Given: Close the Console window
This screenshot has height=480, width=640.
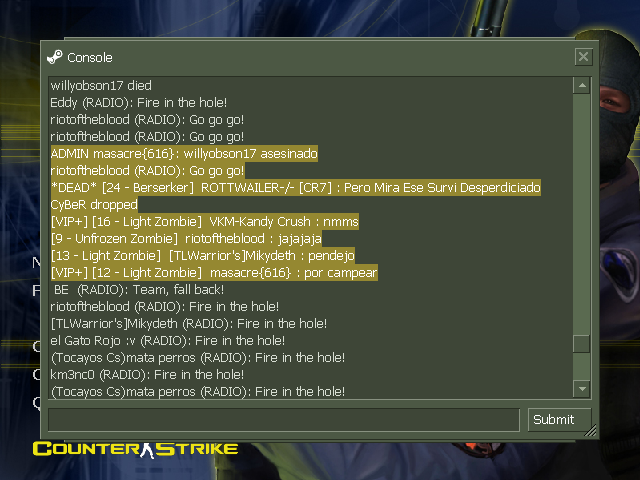Looking at the screenshot, I should 583,56.
